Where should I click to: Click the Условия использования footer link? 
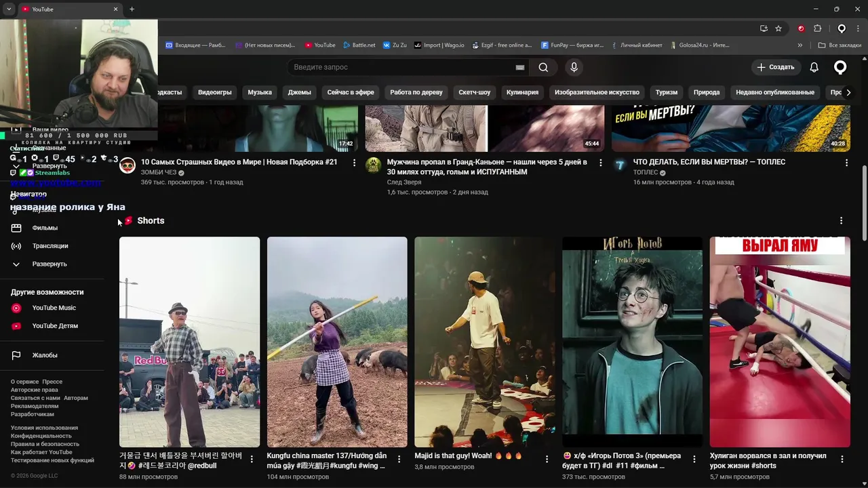click(44, 428)
